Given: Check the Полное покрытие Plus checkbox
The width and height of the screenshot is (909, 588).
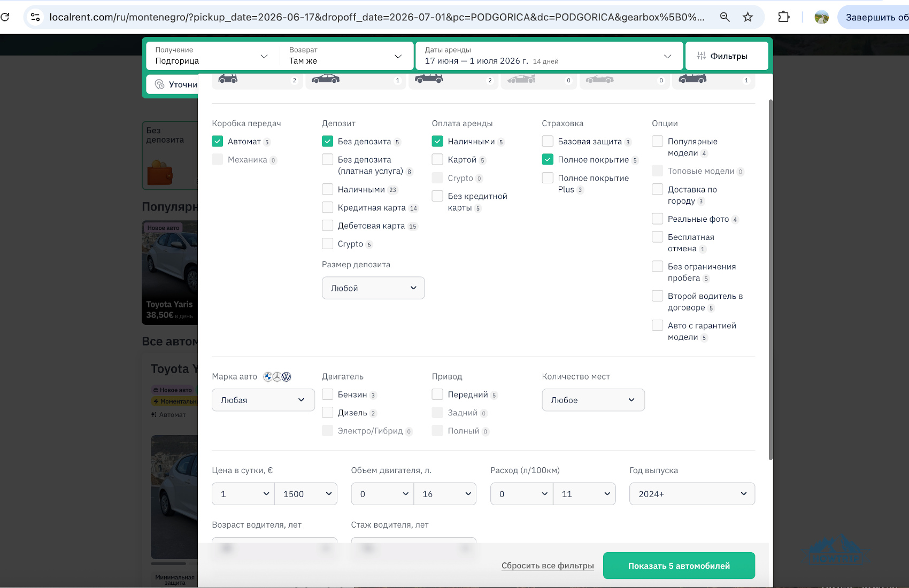Looking at the screenshot, I should tap(548, 177).
